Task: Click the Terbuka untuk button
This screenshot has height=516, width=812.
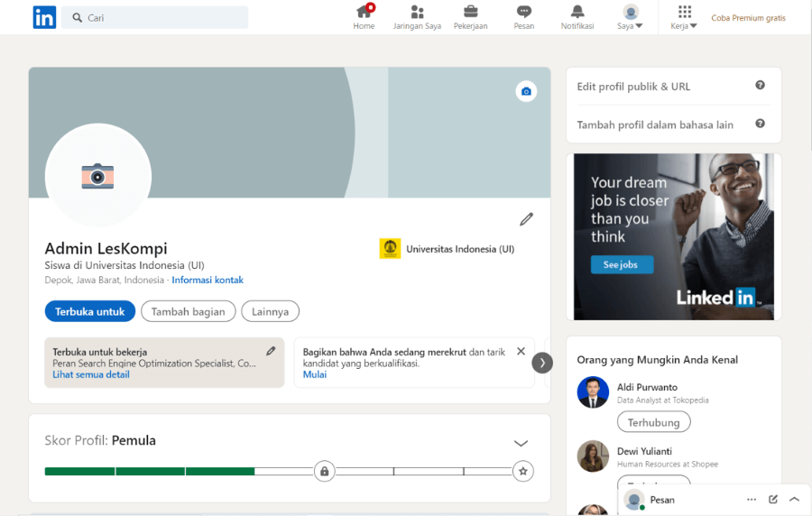Action: click(90, 311)
